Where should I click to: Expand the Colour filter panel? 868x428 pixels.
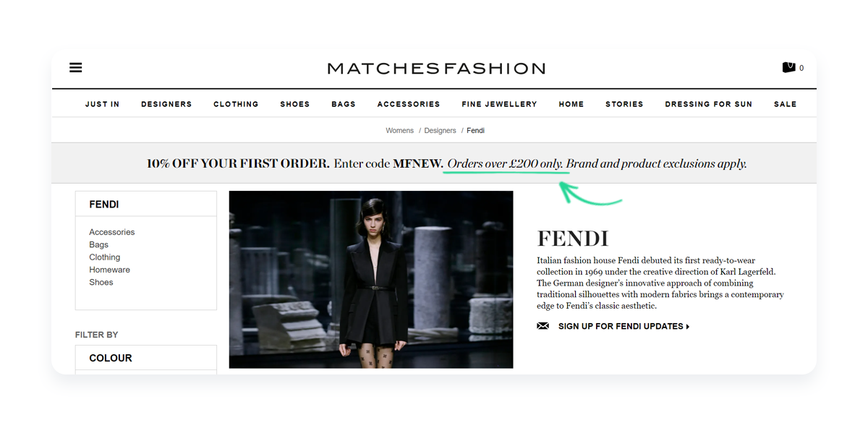tap(146, 358)
